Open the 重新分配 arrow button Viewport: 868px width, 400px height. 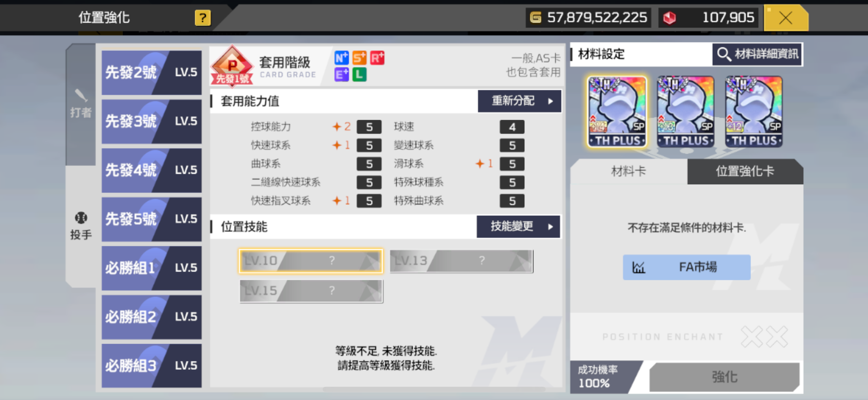pyautogui.click(x=519, y=101)
